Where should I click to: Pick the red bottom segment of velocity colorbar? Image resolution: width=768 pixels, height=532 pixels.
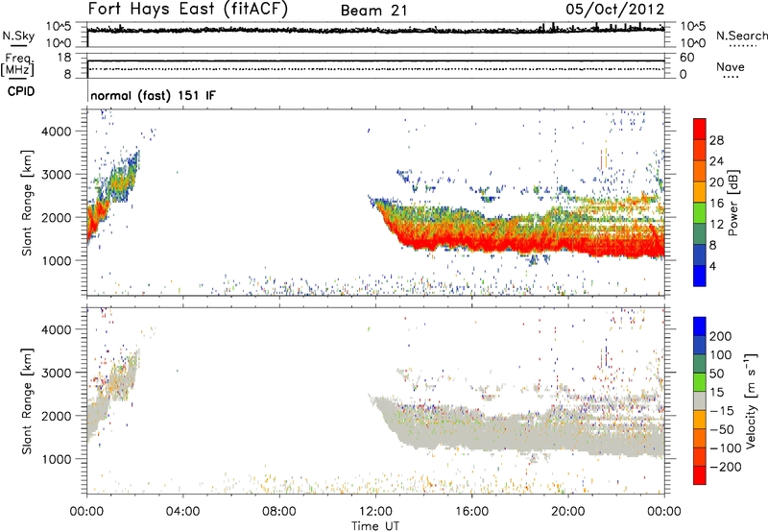700,475
